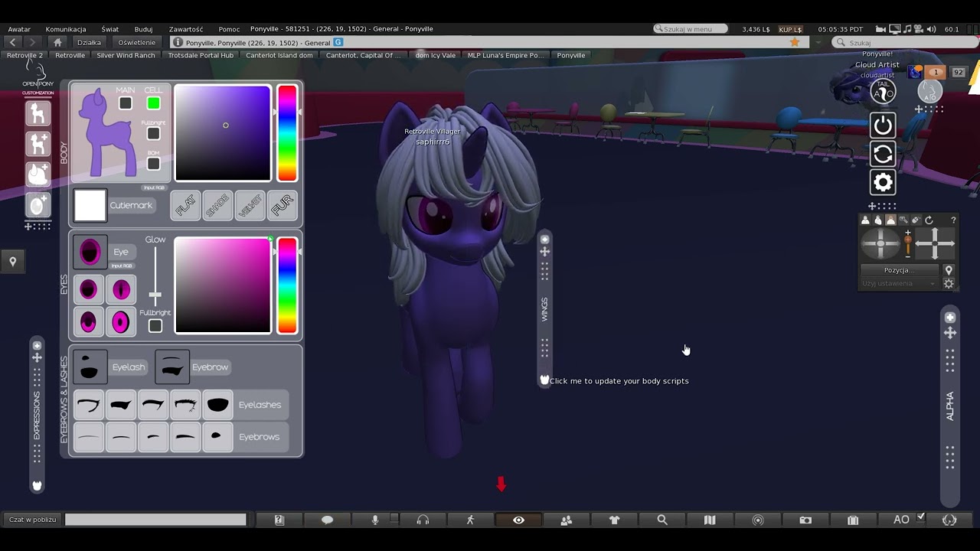
Task: Open the world map icon
Action: tap(710, 520)
